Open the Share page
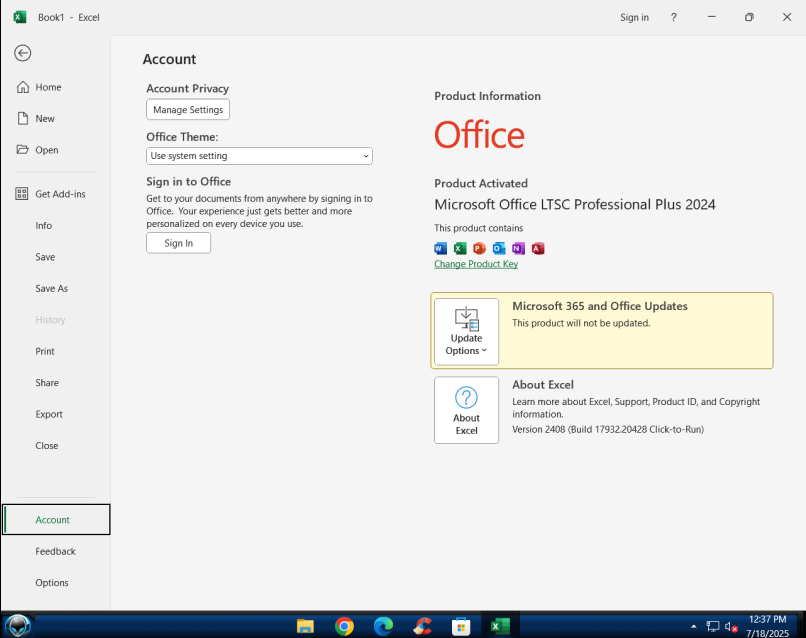Image resolution: width=806 pixels, height=638 pixels. 47,382
